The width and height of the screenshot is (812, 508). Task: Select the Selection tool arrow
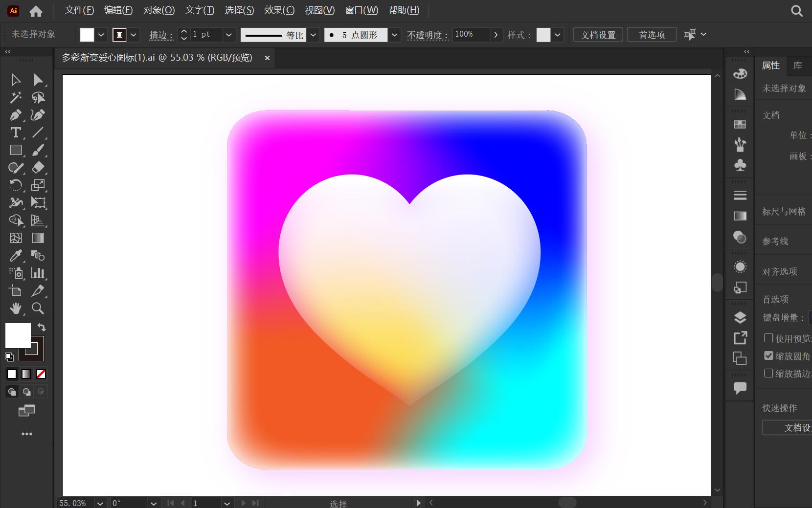16,80
